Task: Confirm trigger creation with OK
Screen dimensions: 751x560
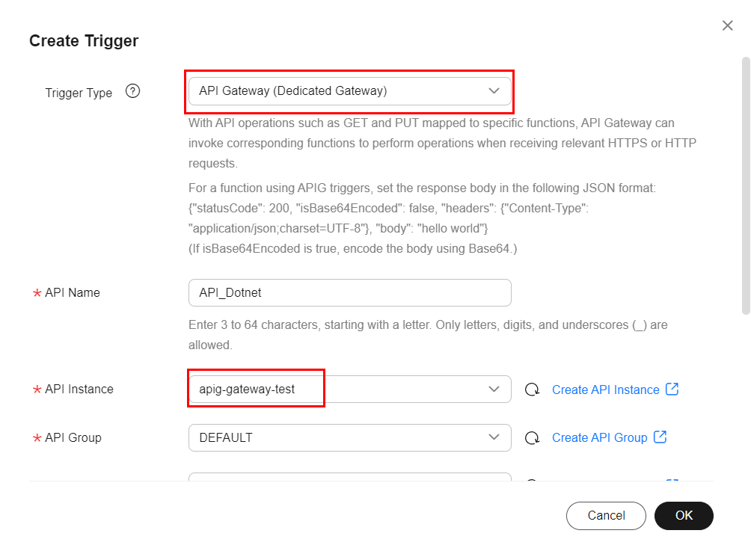Action: pos(684,515)
